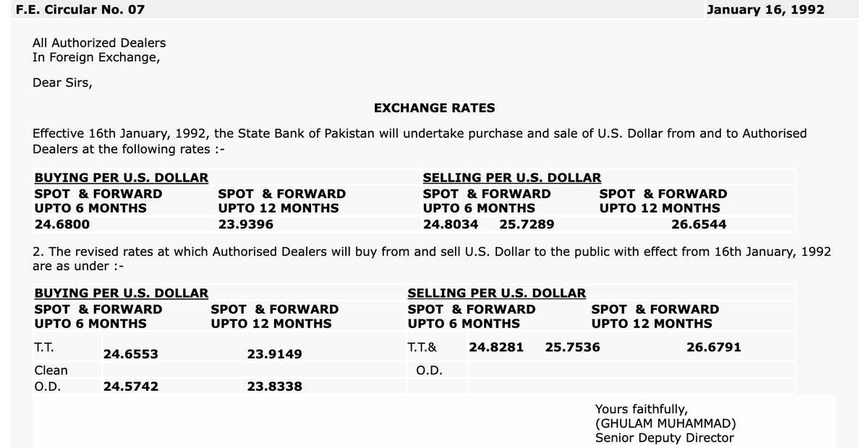Screen dimensions: 868x448
Task: Click the second SELLING PER U.S. DOLLAR header
Action: point(497,293)
